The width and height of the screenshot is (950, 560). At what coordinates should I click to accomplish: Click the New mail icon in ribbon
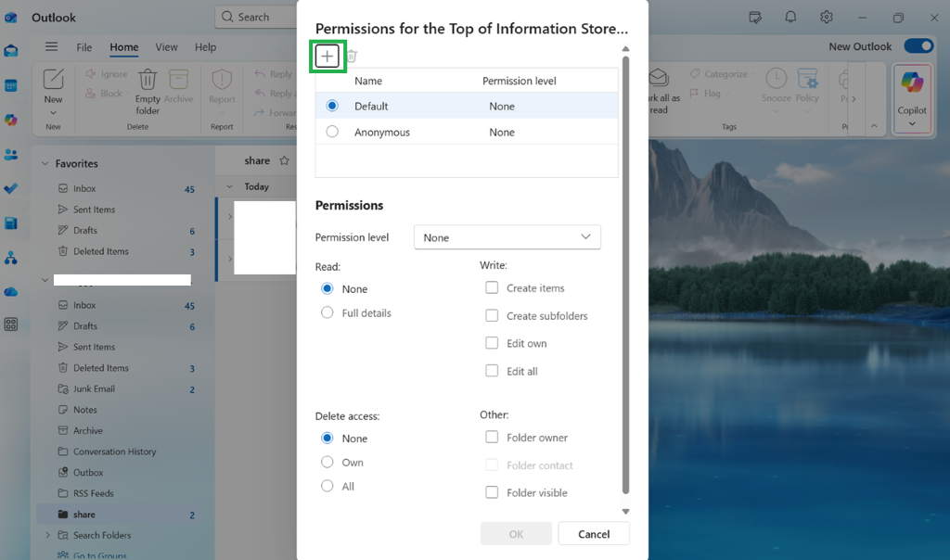point(53,79)
